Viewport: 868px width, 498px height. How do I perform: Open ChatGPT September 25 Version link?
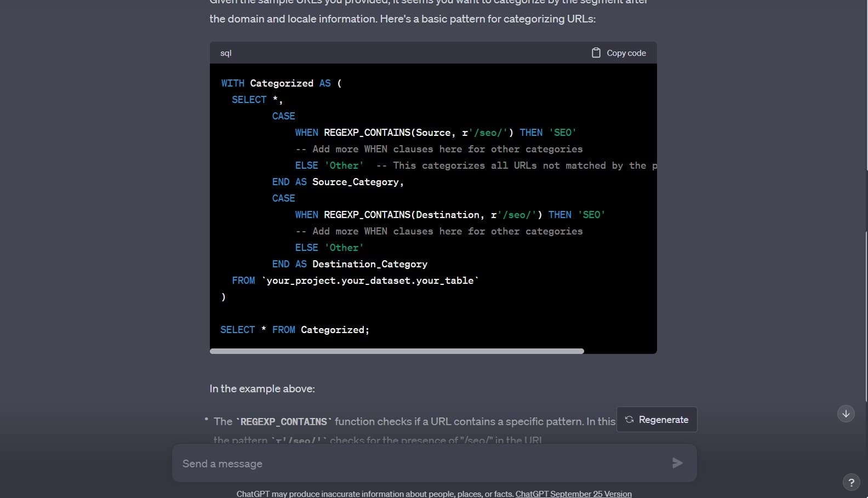(573, 494)
